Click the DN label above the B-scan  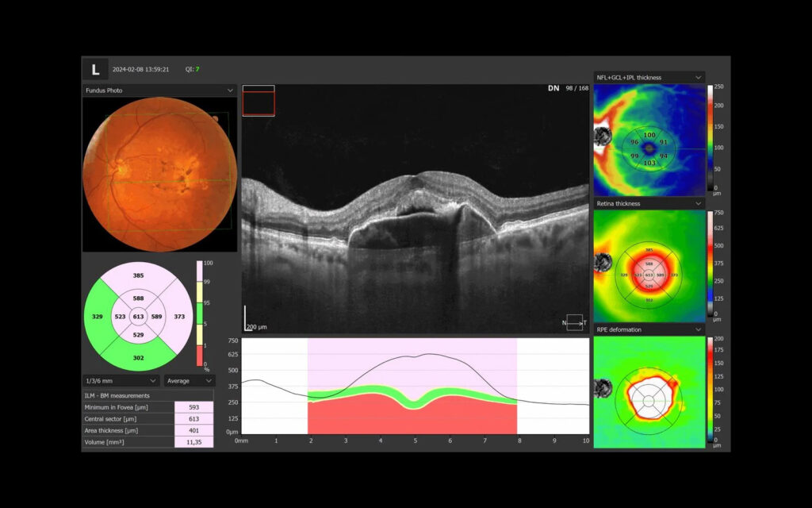[553, 88]
